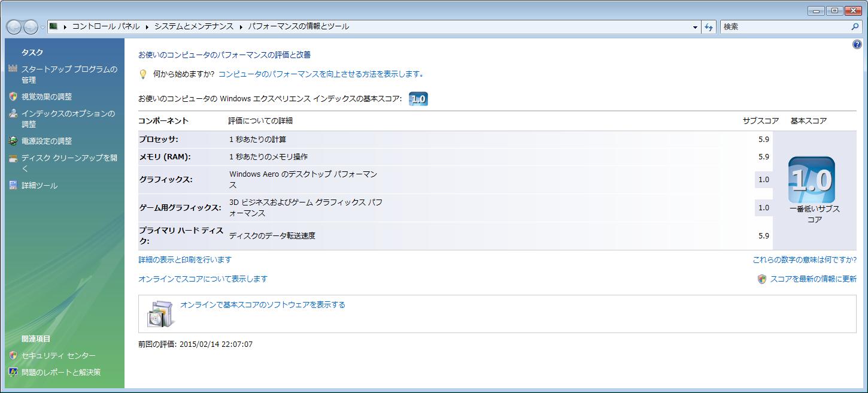Select the システムとメンテナンス breadcrumb

pos(194,26)
